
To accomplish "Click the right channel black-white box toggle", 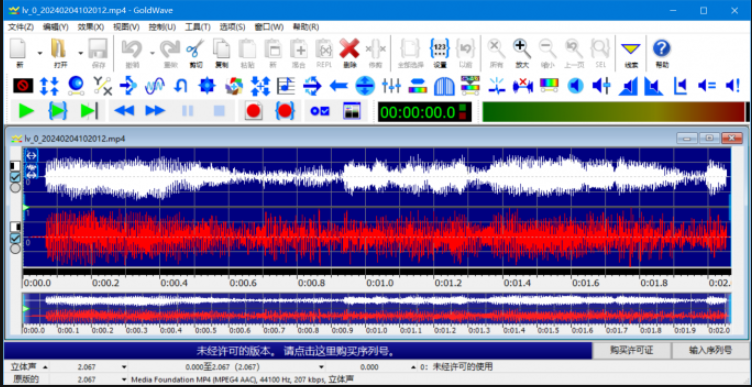I will point(15,226).
